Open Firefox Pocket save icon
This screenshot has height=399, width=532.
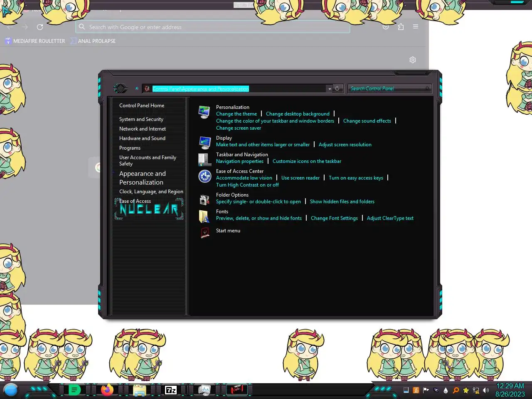[386, 27]
